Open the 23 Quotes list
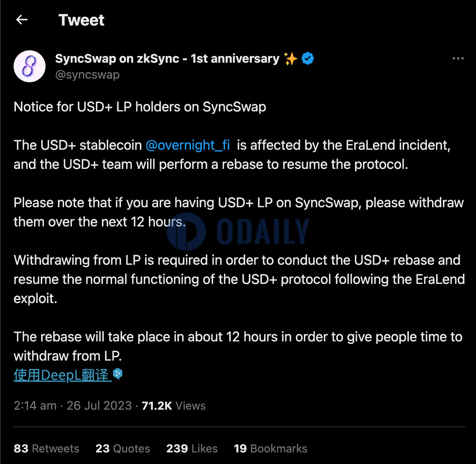This screenshot has height=464, width=476. coord(123,448)
